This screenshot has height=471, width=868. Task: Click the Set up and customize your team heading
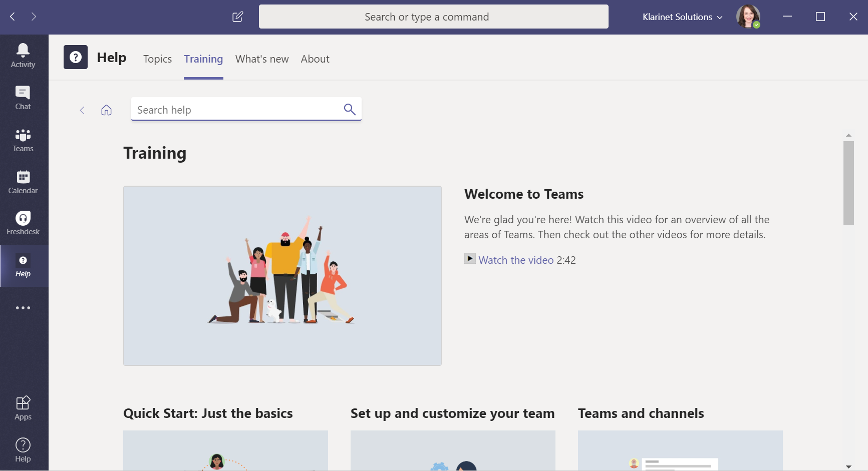coord(453,413)
